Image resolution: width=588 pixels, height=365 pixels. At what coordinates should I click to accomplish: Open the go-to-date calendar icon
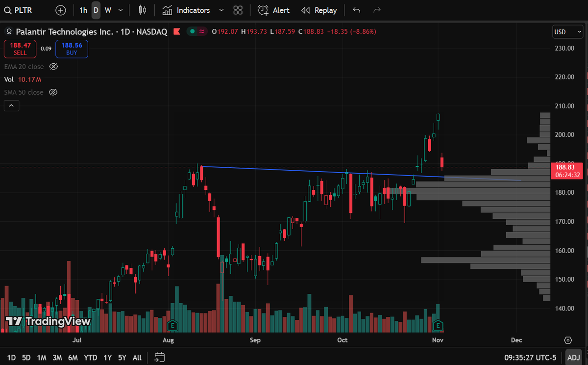point(159,357)
